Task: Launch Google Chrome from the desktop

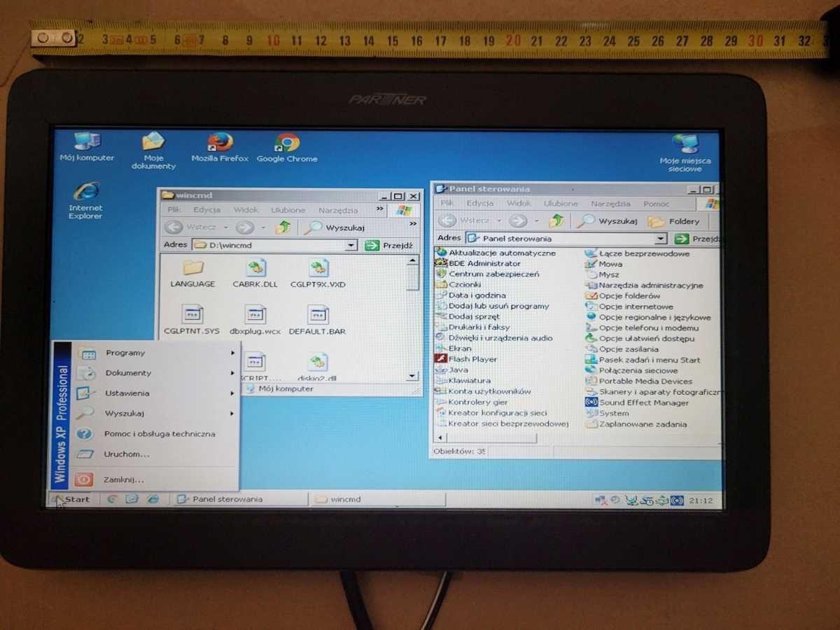Action: 287,148
